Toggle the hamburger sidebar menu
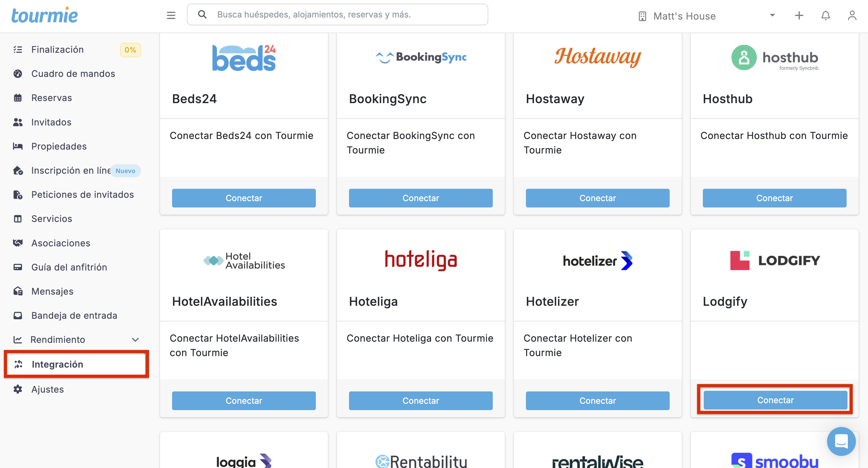Viewport: 868px width, 468px height. click(171, 15)
